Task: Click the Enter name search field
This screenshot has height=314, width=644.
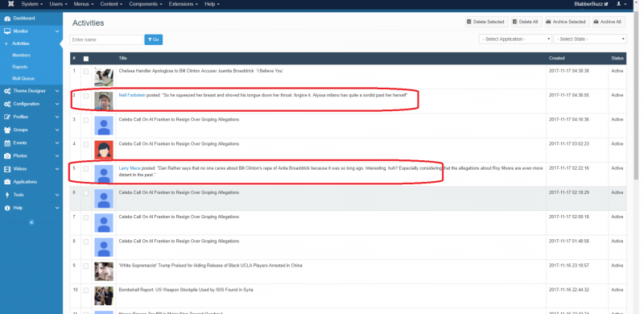Action: pos(106,39)
